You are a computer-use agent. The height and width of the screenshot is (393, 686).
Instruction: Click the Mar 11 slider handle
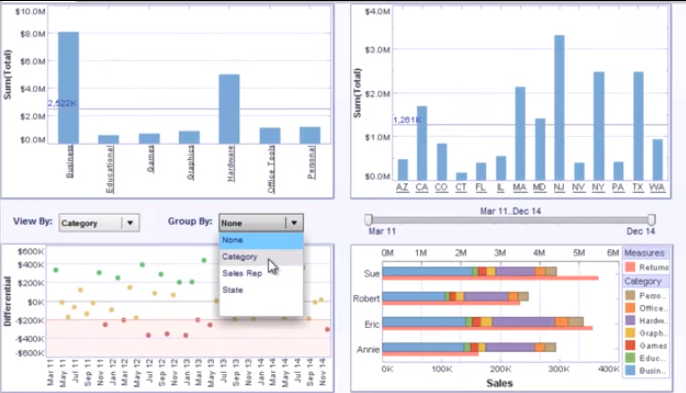point(368,219)
